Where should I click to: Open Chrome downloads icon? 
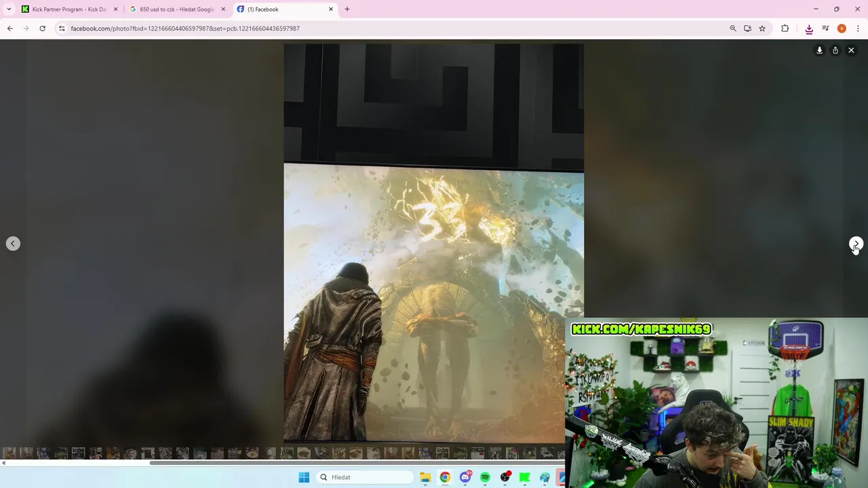click(x=809, y=28)
